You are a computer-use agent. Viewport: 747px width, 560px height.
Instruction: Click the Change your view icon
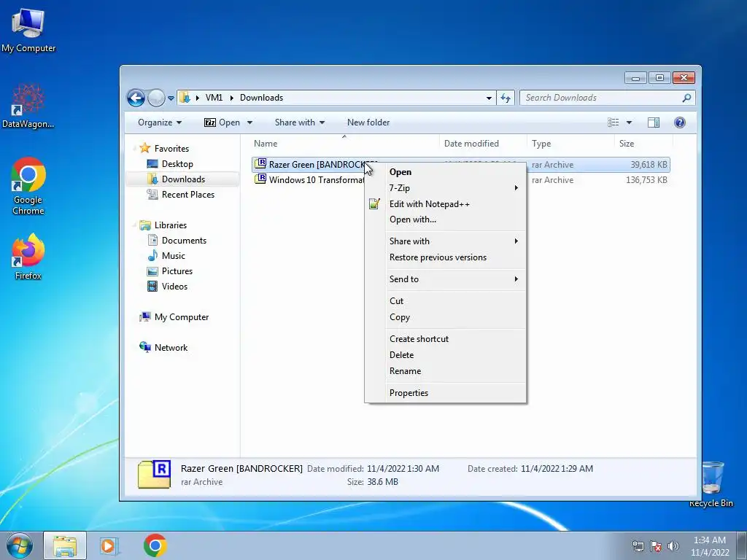click(614, 122)
